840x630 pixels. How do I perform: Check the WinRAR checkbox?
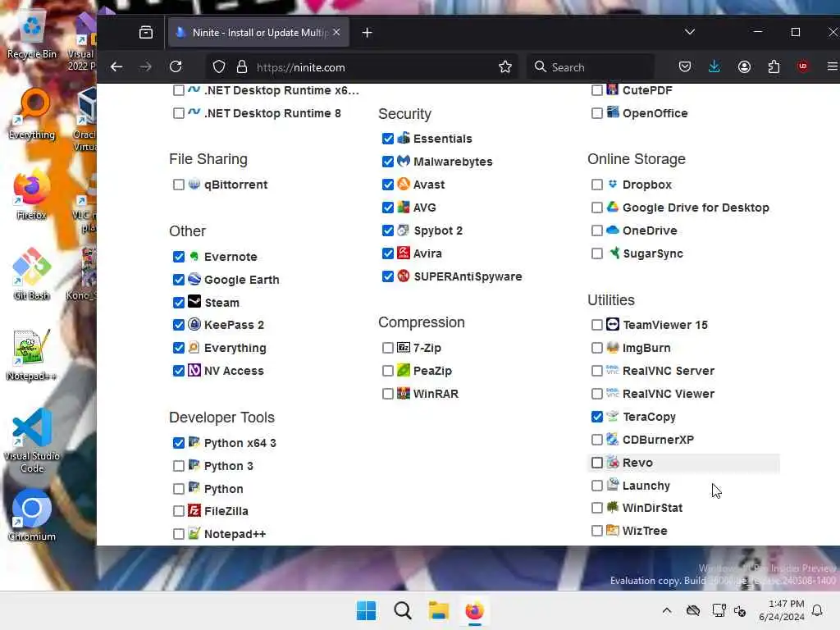tap(388, 395)
